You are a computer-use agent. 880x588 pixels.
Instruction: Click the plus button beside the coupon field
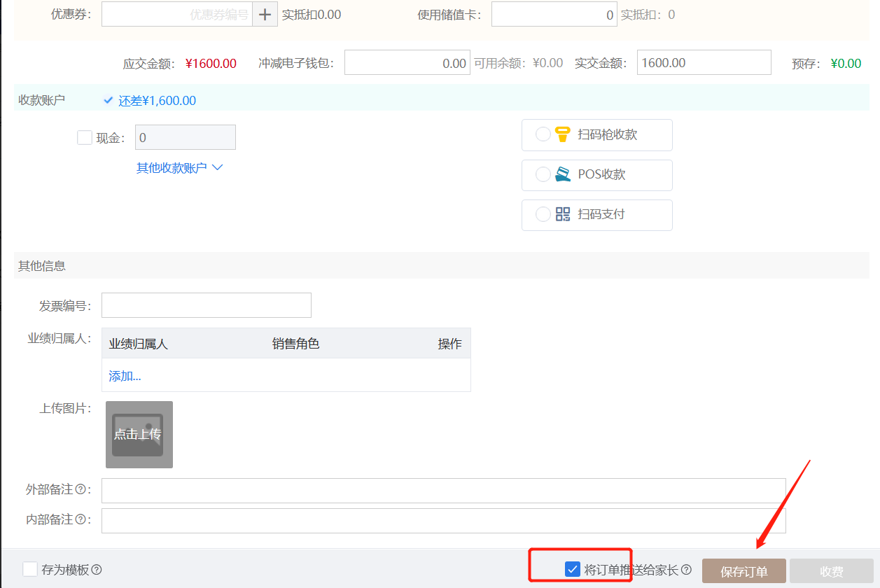pyautogui.click(x=265, y=14)
